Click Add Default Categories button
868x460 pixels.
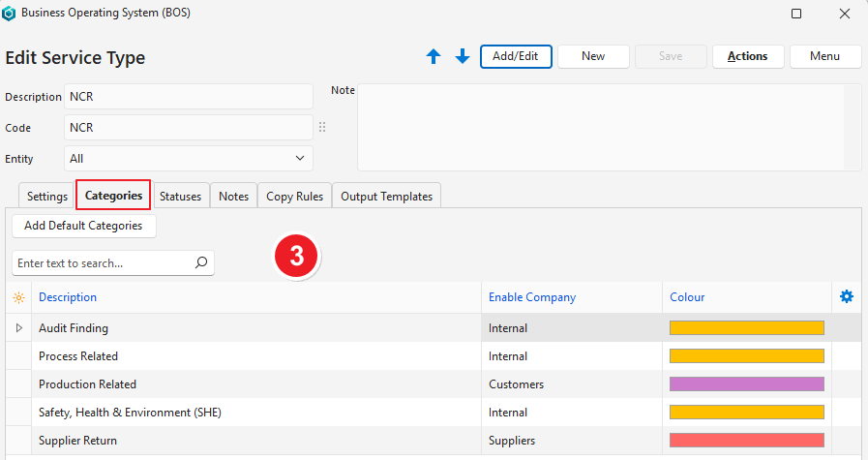tap(83, 226)
